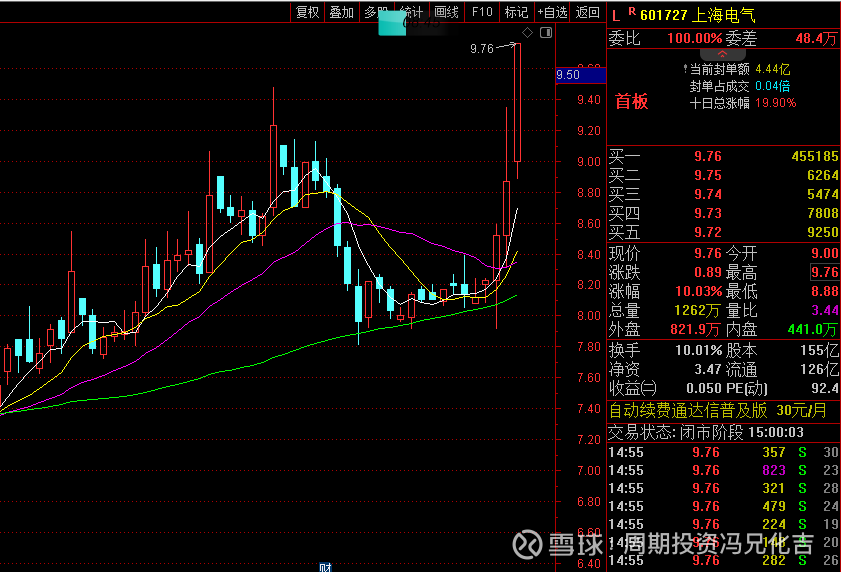The image size is (841, 572).
Task: Click the 外盘 value 821.9万
Action: pyautogui.click(x=695, y=329)
